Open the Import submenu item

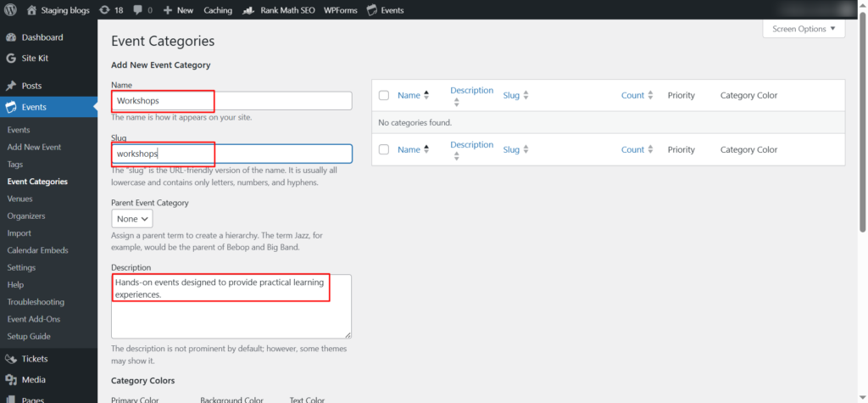click(19, 232)
